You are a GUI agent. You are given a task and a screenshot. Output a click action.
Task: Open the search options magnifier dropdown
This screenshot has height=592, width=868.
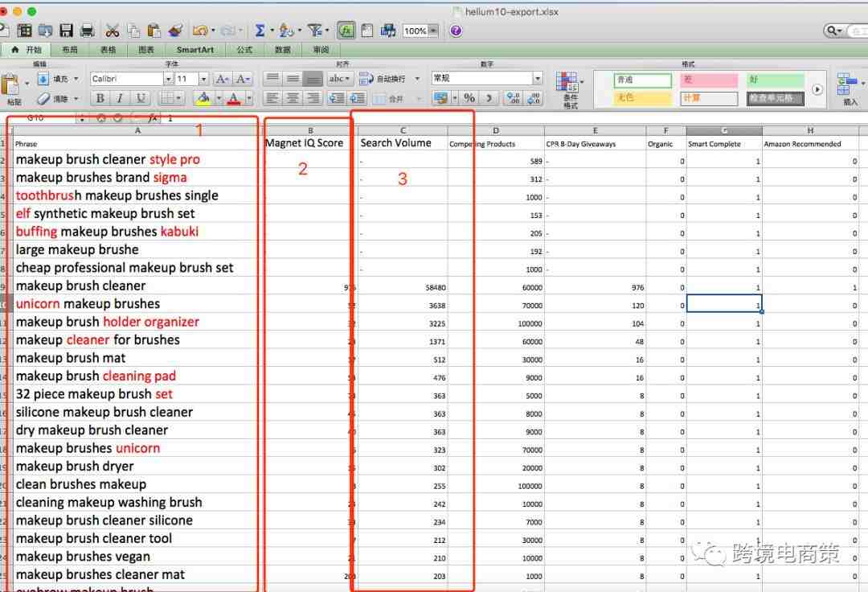coord(833,31)
